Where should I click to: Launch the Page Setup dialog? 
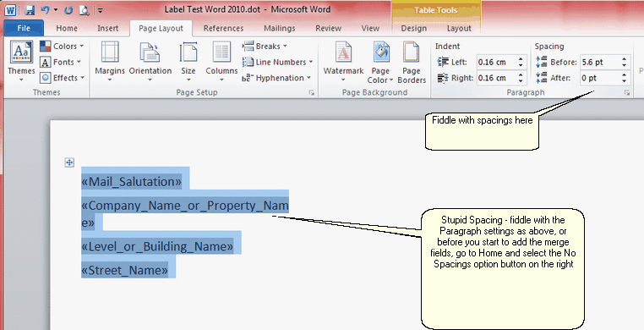click(x=312, y=93)
